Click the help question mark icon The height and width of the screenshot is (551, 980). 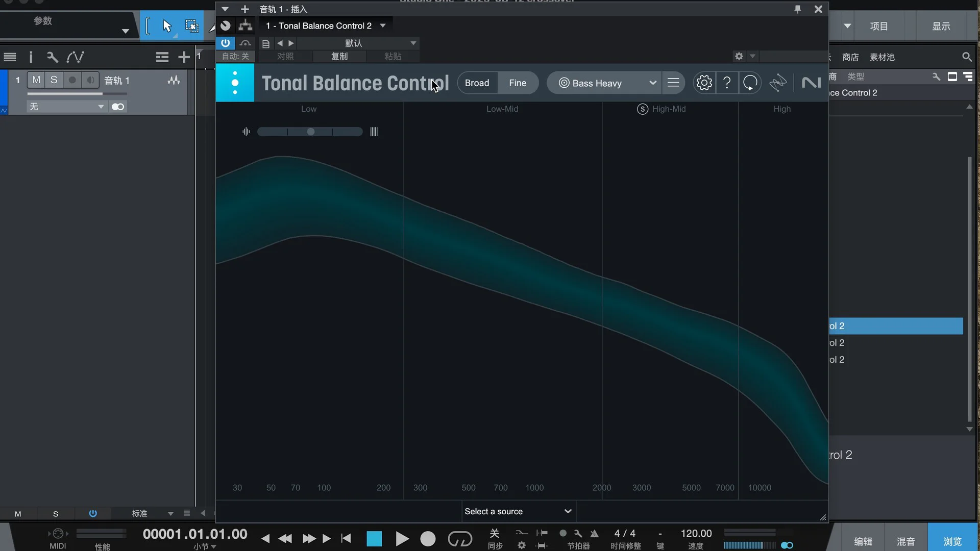727,83
